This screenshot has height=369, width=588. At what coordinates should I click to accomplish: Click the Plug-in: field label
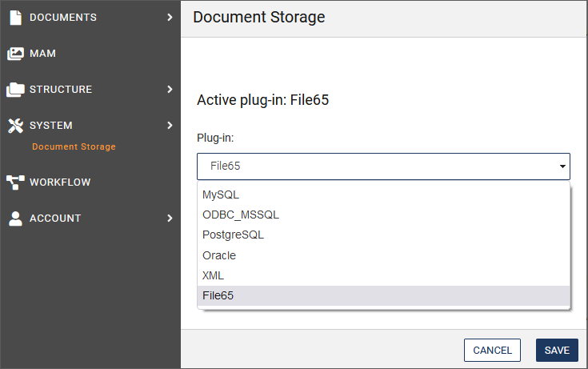coord(215,138)
